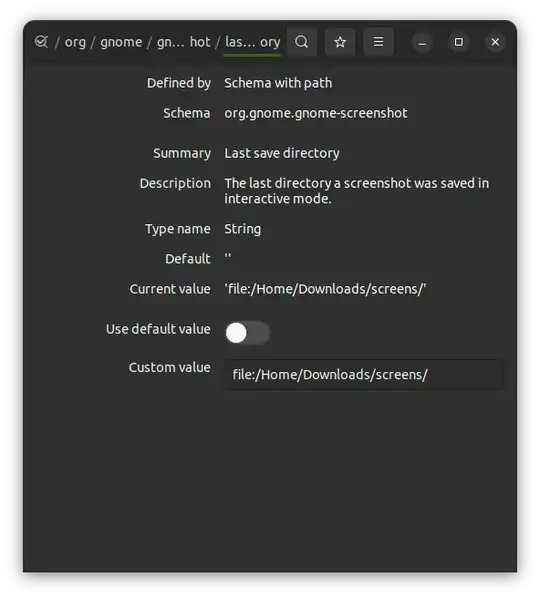Focus the Custom value text field

[x=364, y=375]
